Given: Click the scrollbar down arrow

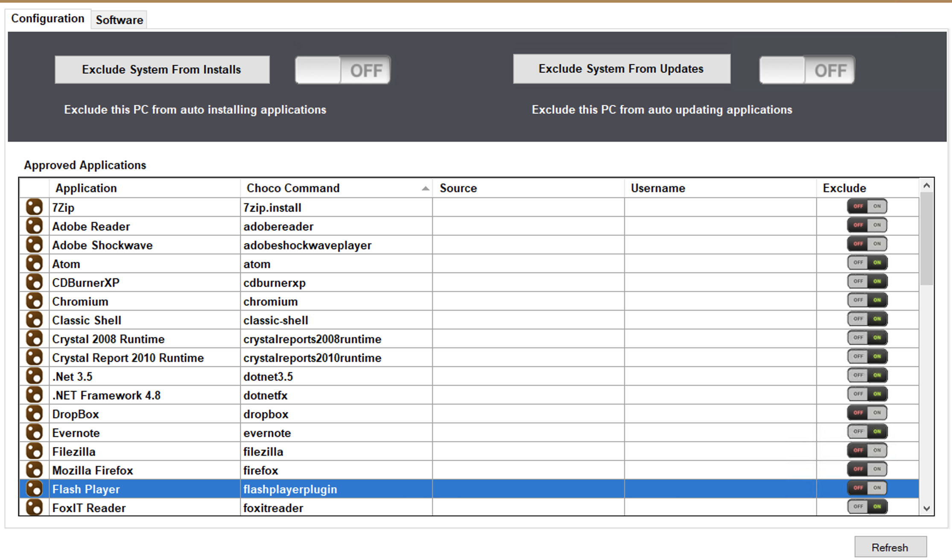Looking at the screenshot, I should (x=926, y=508).
